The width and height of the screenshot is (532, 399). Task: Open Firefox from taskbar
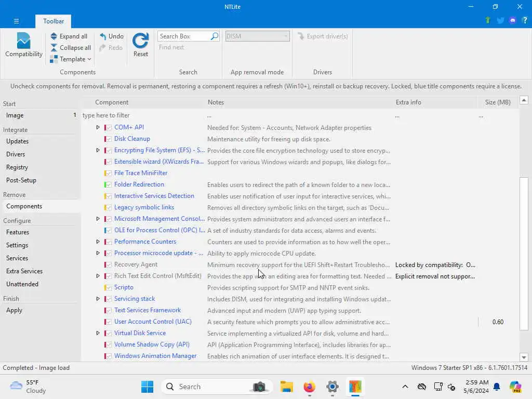pos(309,387)
